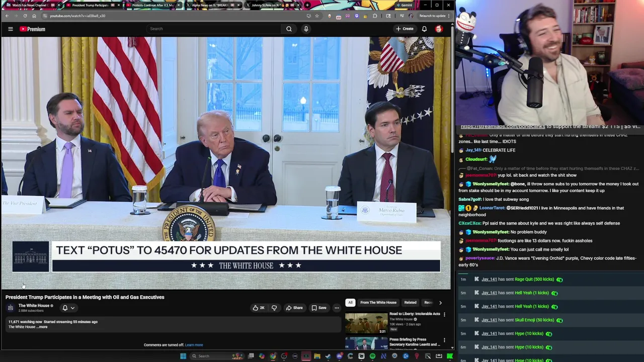Expand video description with ...more
Screen dimensions: 644x362
pos(43,327)
